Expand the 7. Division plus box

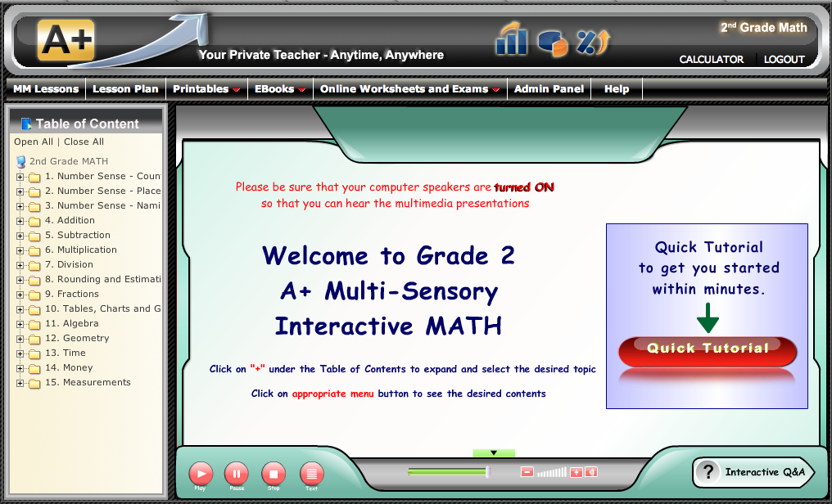[x=20, y=265]
